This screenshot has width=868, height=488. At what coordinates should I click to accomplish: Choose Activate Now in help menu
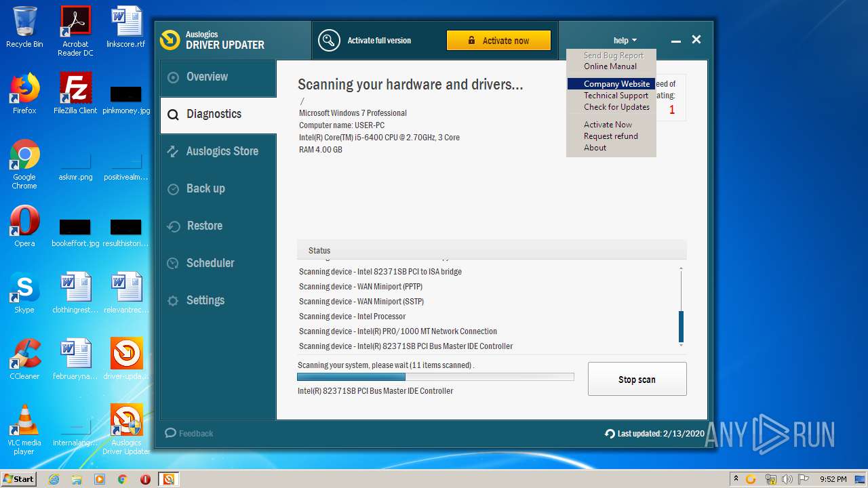point(610,125)
